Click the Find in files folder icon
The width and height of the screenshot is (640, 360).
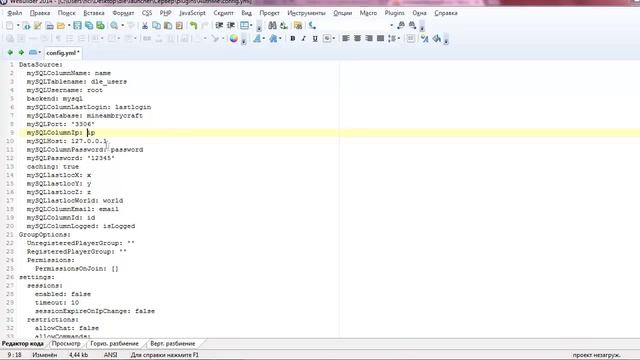click(298, 26)
